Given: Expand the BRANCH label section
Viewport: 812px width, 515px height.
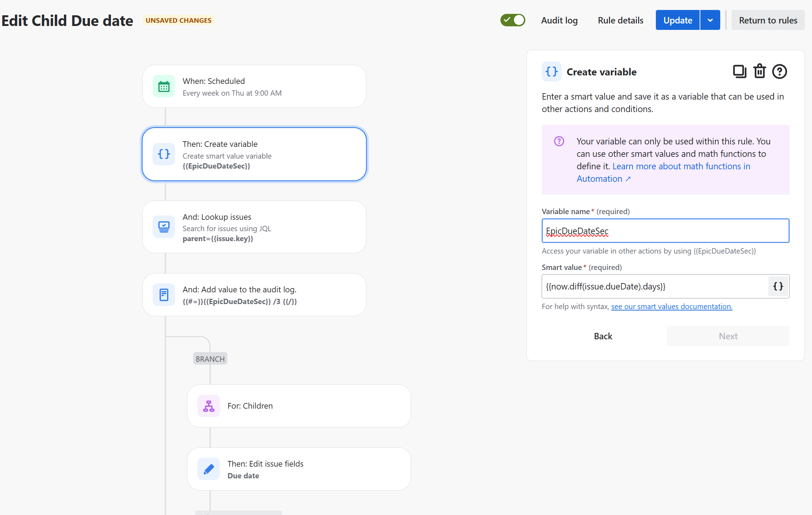Looking at the screenshot, I should point(210,359).
